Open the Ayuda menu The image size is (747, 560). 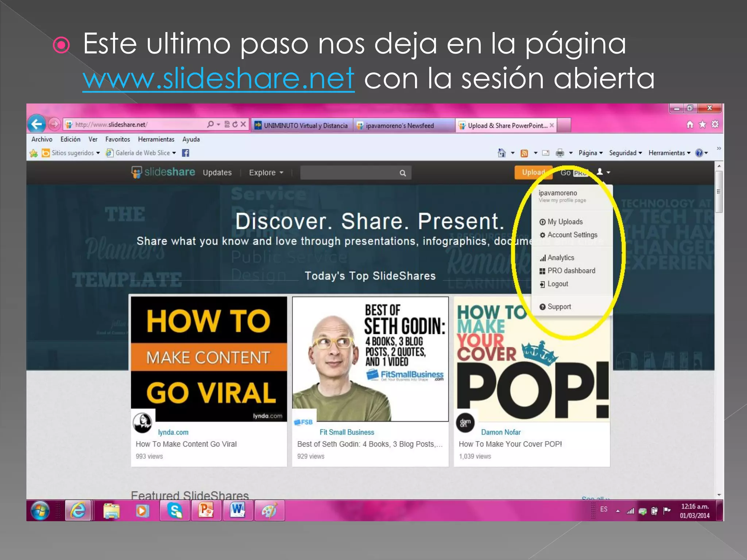click(x=191, y=139)
